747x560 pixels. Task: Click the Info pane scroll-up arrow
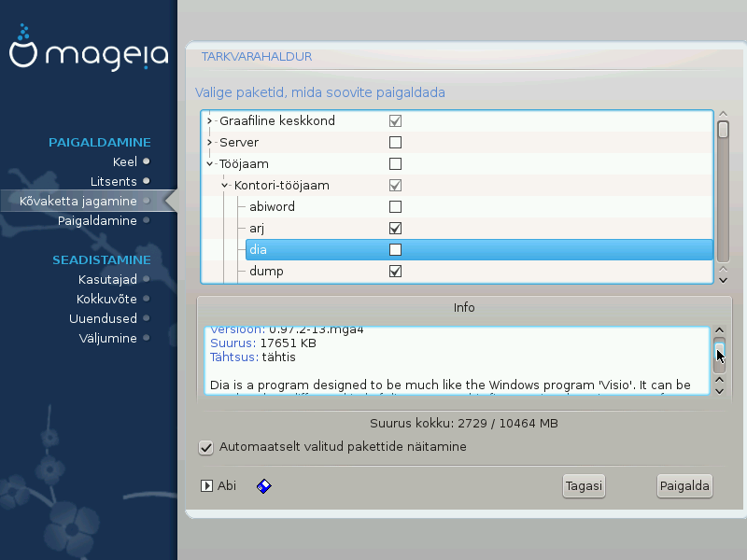pyautogui.click(x=719, y=331)
